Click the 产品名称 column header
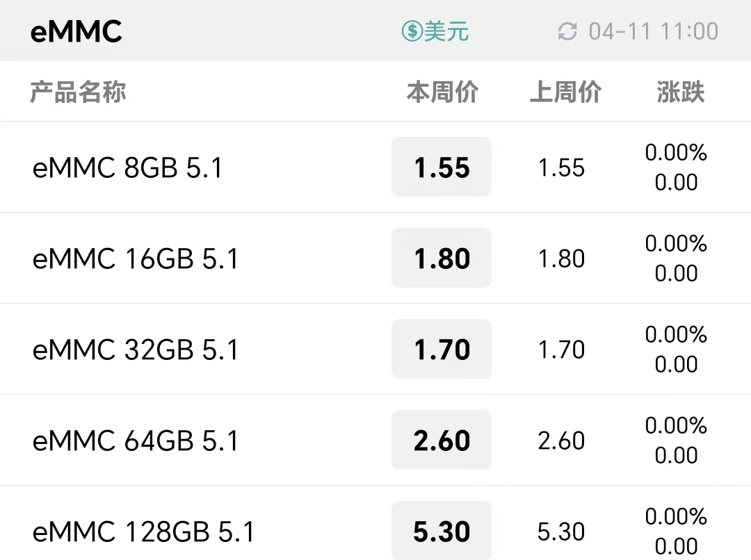 78,92
